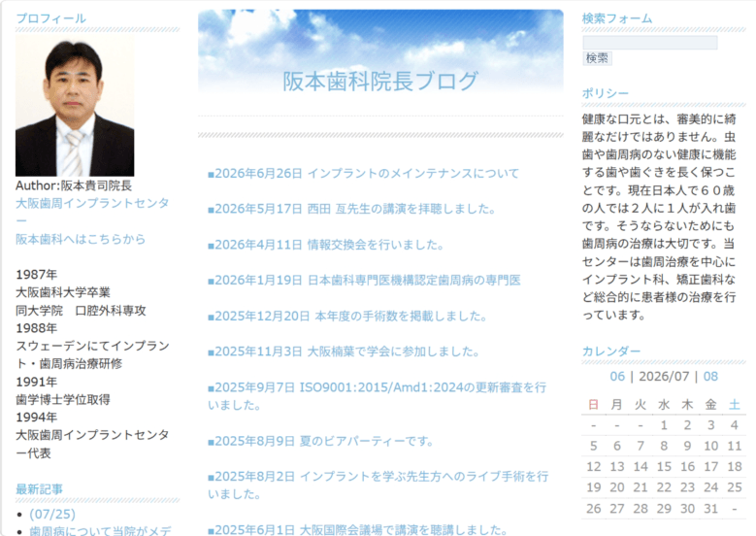Click the プロフィール section heading

(x=50, y=18)
